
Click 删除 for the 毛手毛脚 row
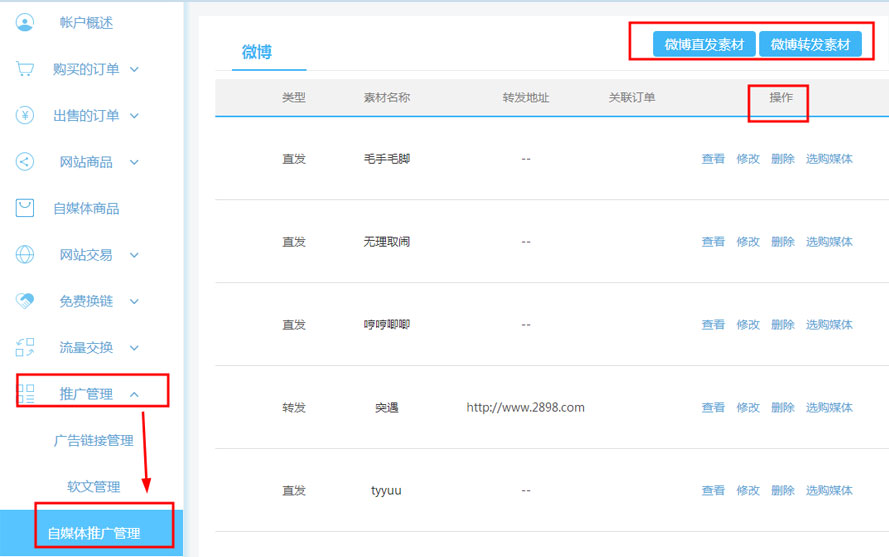point(783,159)
